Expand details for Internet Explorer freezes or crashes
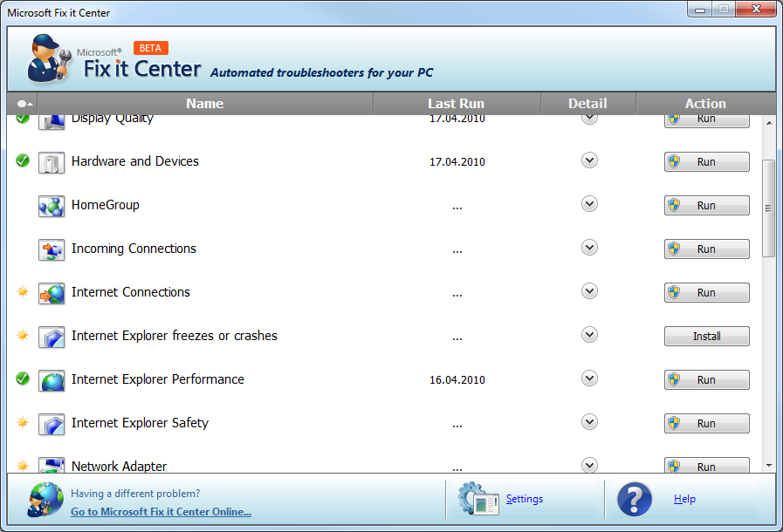Screen dimensions: 783x532 coord(589,335)
